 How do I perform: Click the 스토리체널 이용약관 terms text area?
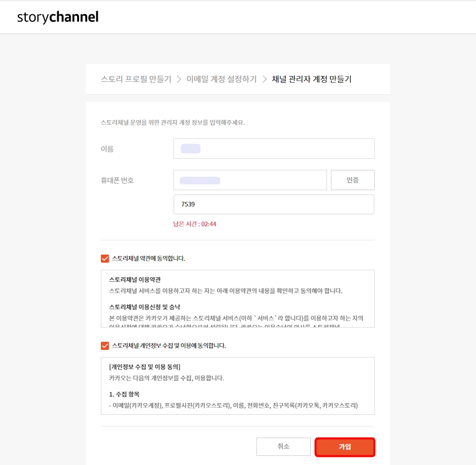(237, 299)
